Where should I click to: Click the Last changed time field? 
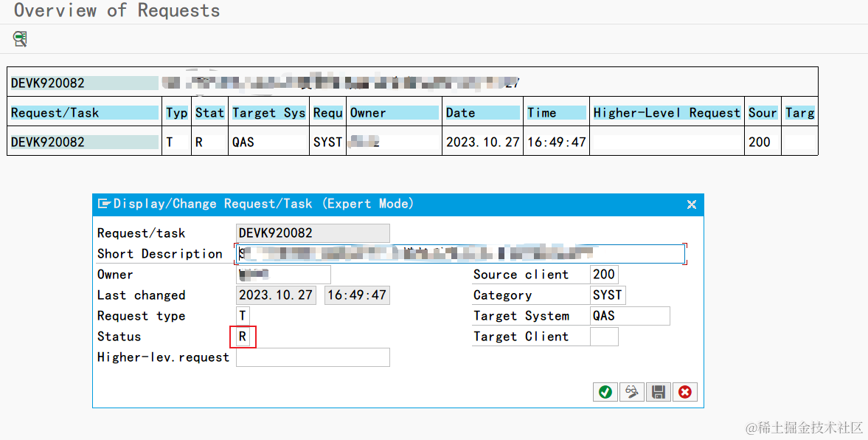(x=357, y=295)
